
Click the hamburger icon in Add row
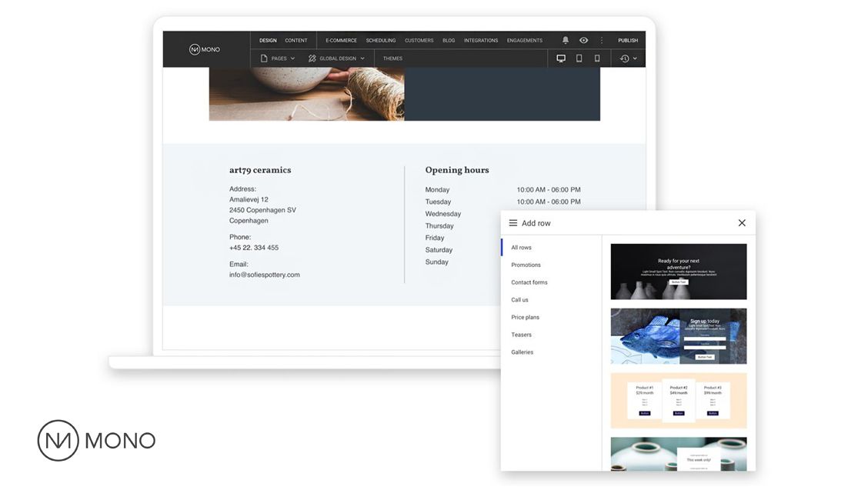[x=513, y=223]
